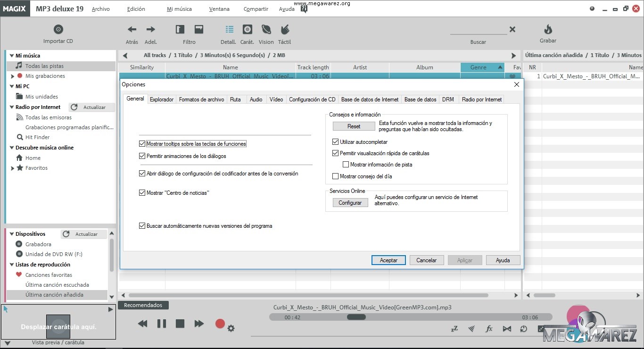Expand the Mis grabaciones tree item

point(12,76)
